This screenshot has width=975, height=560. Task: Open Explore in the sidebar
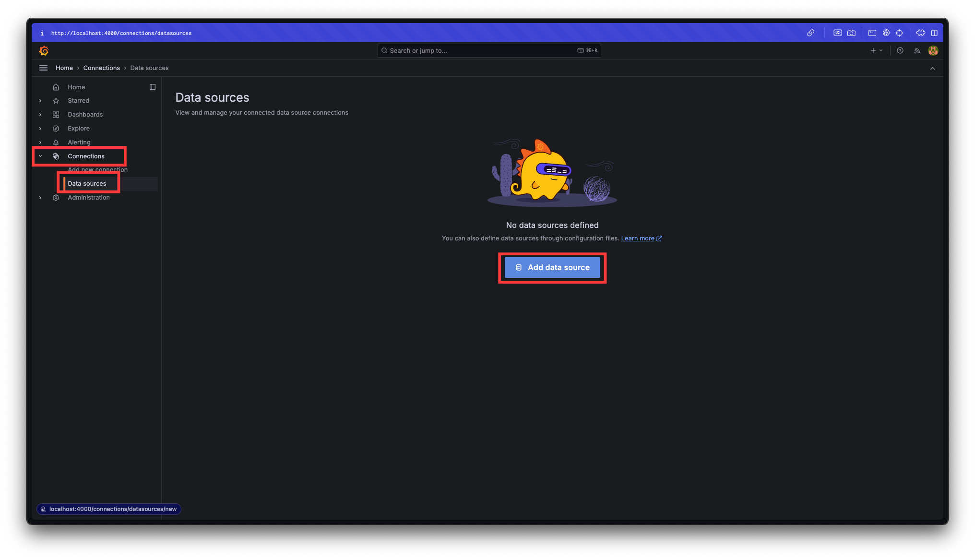(x=79, y=129)
